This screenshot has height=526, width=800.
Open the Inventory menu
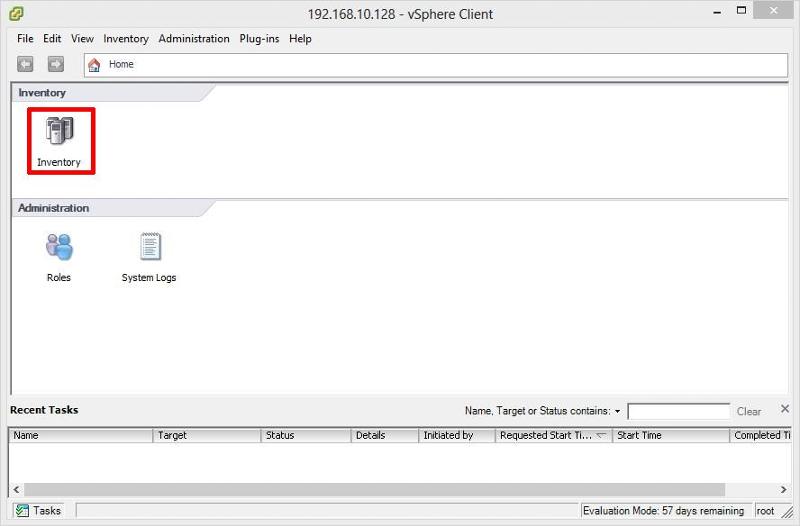[x=126, y=39]
